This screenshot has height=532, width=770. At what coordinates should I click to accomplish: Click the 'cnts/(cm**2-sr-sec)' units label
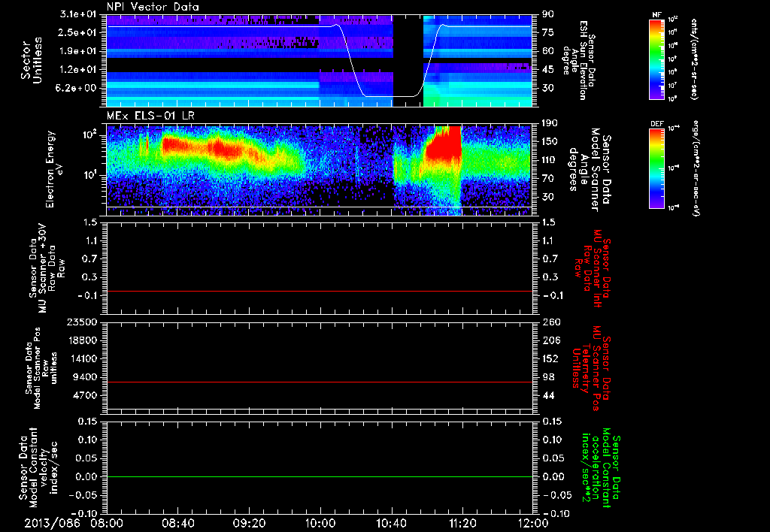tap(694, 59)
